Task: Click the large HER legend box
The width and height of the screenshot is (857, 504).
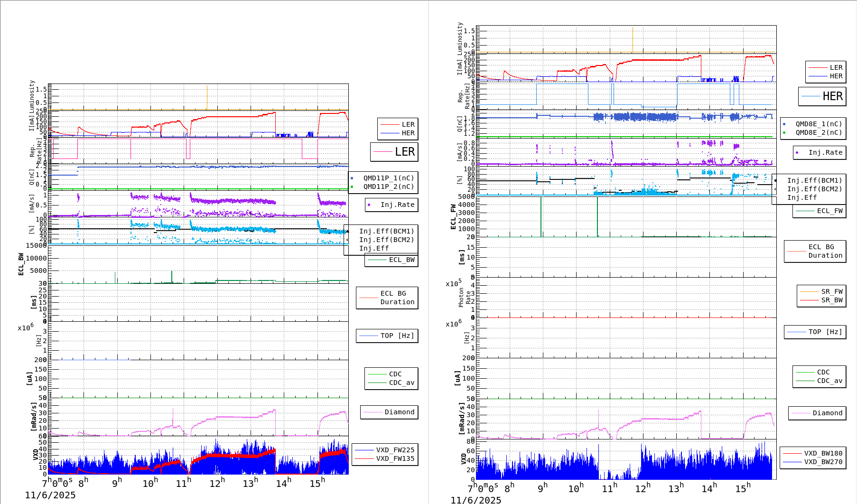Action: tap(822, 96)
